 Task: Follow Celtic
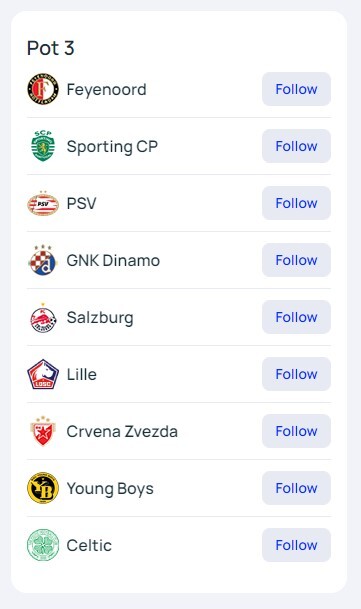[296, 545]
